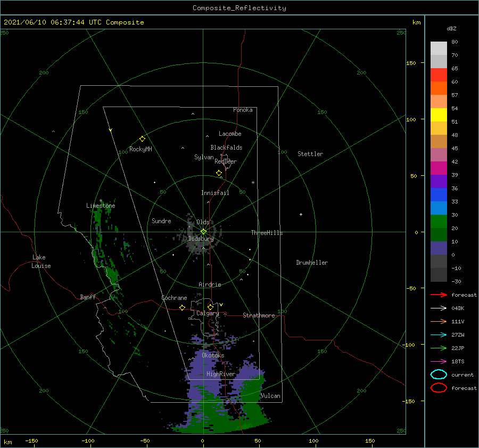Viewport: 479px width, 448px height.
Task: Click the orange 111V arrow icon
Action: click(439, 321)
